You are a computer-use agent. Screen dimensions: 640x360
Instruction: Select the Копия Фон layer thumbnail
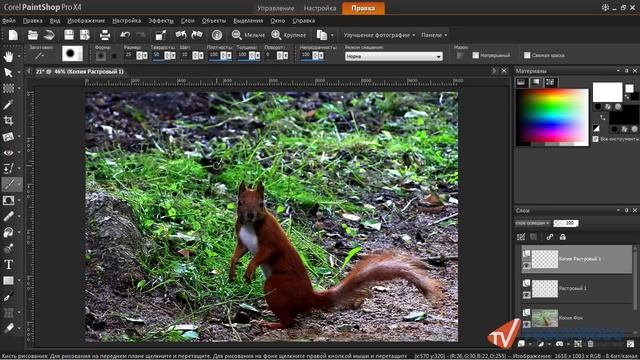545,318
